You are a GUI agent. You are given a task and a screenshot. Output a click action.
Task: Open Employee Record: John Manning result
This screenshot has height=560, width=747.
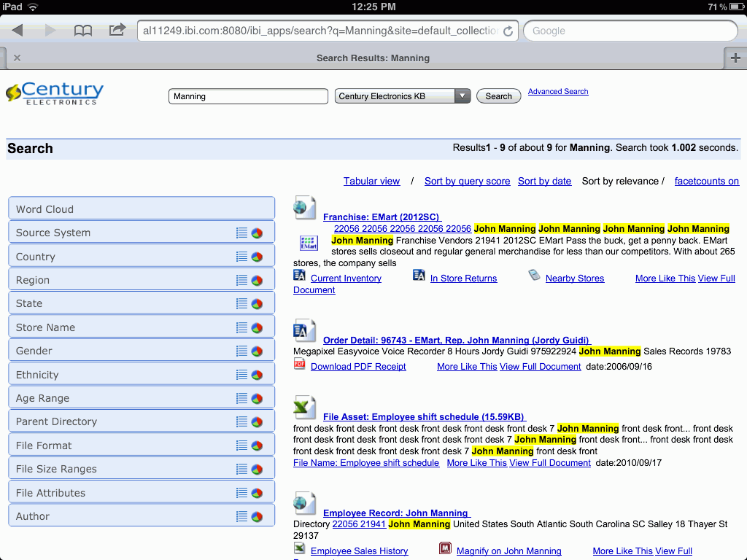tap(397, 513)
